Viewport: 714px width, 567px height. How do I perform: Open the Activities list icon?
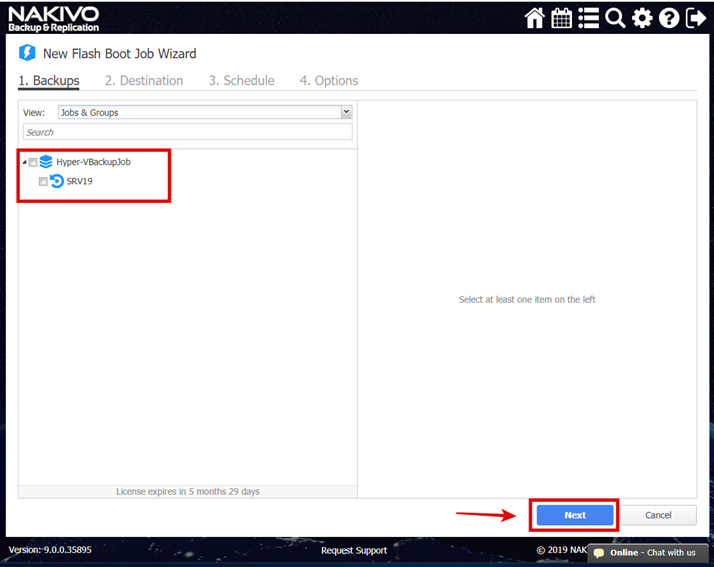pos(588,18)
